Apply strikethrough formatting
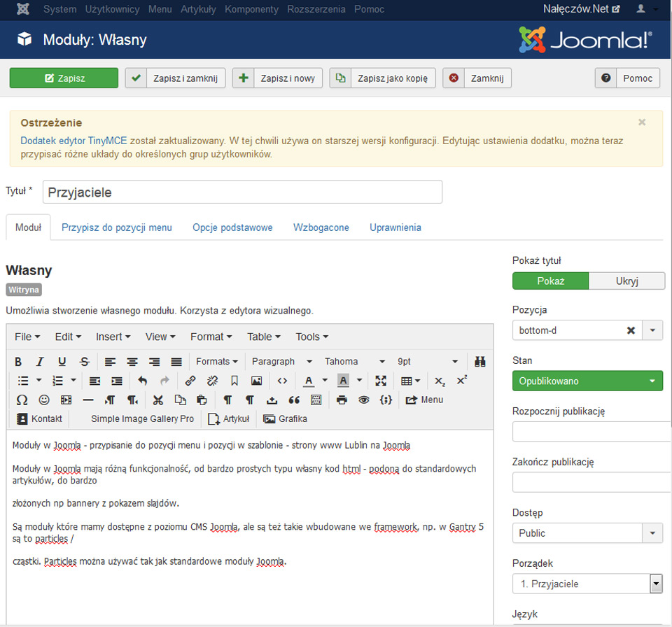The image size is (672, 627). point(85,361)
